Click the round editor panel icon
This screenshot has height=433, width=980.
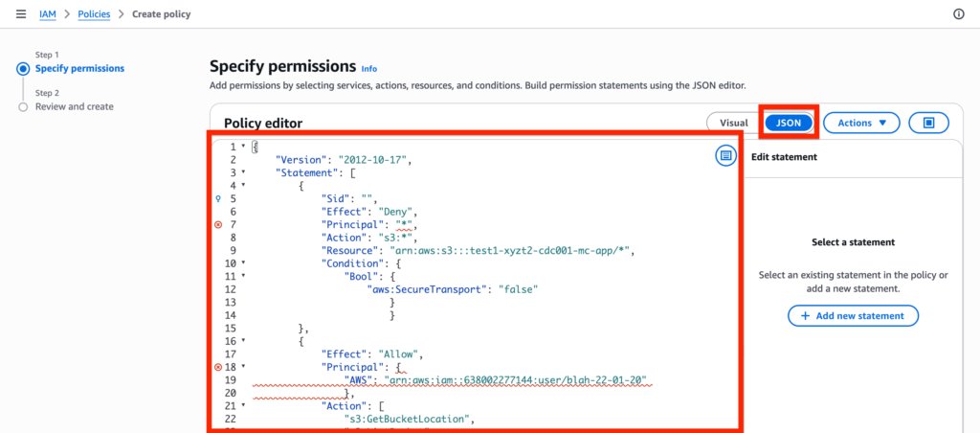coord(725,155)
